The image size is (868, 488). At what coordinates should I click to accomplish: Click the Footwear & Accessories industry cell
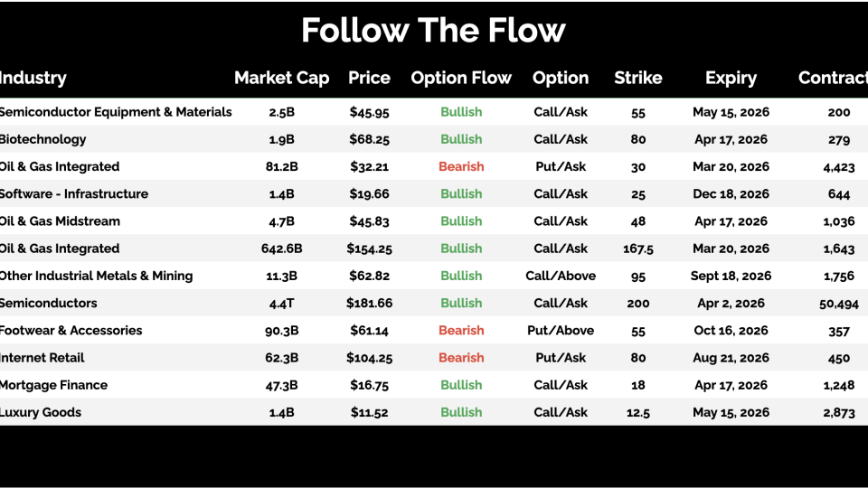(x=71, y=330)
